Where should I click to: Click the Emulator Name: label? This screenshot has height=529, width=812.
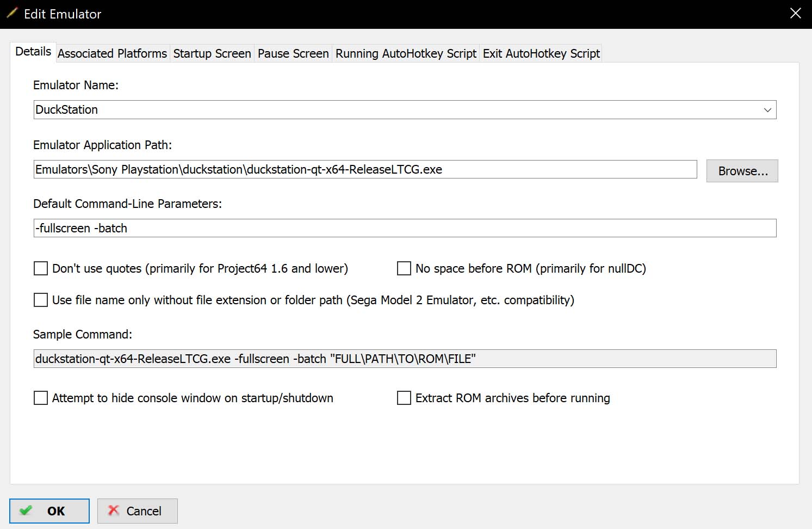click(x=76, y=85)
